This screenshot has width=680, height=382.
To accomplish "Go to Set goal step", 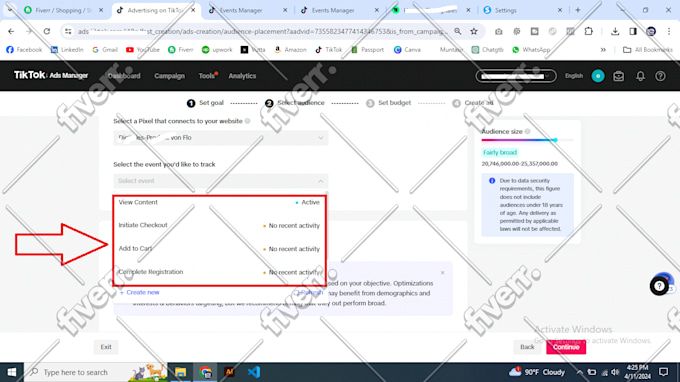I will (205, 103).
